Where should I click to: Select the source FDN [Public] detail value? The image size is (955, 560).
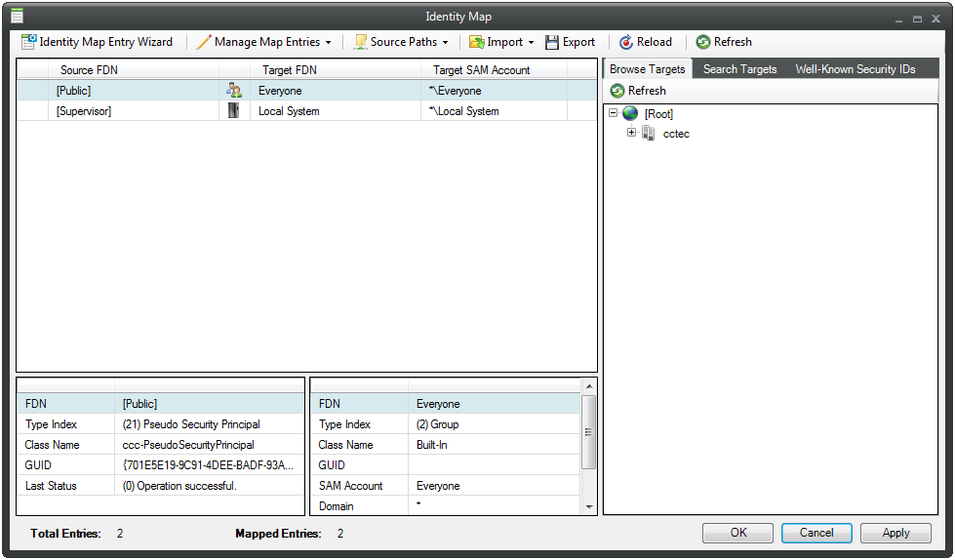(x=209, y=403)
